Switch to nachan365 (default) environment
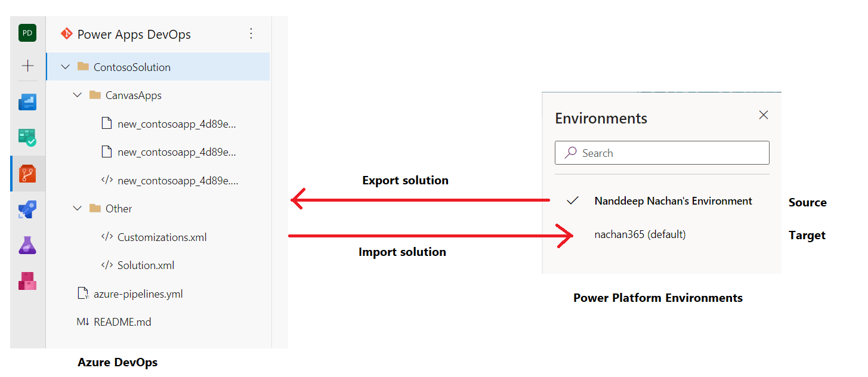Viewport: 868px width, 377px height. click(640, 234)
